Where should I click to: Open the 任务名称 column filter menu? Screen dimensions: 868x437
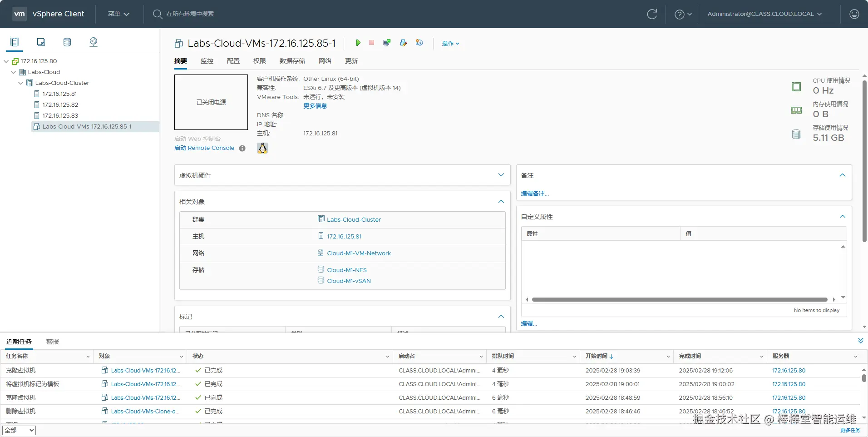[88, 357]
